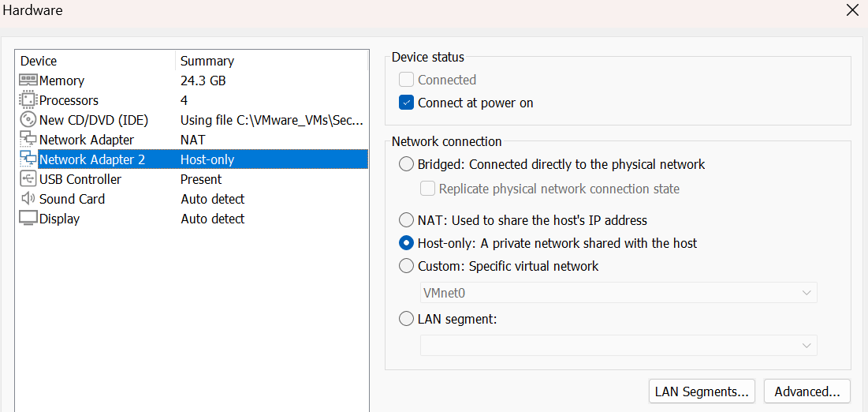Close the Hardware dialog window

pyautogui.click(x=852, y=11)
